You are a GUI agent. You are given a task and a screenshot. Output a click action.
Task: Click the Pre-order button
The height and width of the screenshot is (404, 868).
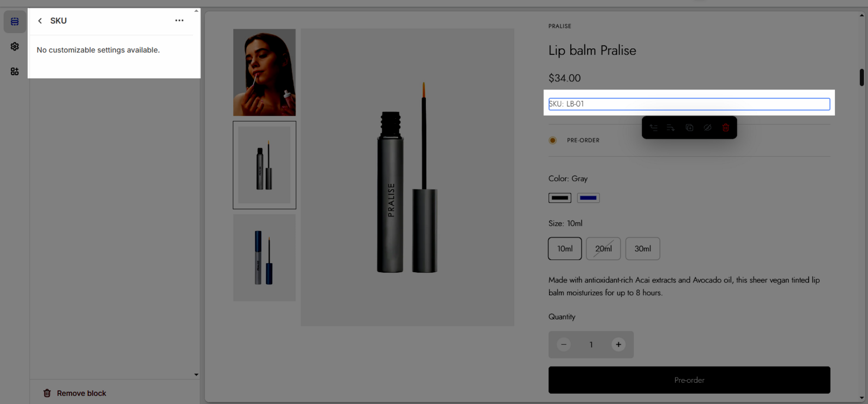point(689,380)
